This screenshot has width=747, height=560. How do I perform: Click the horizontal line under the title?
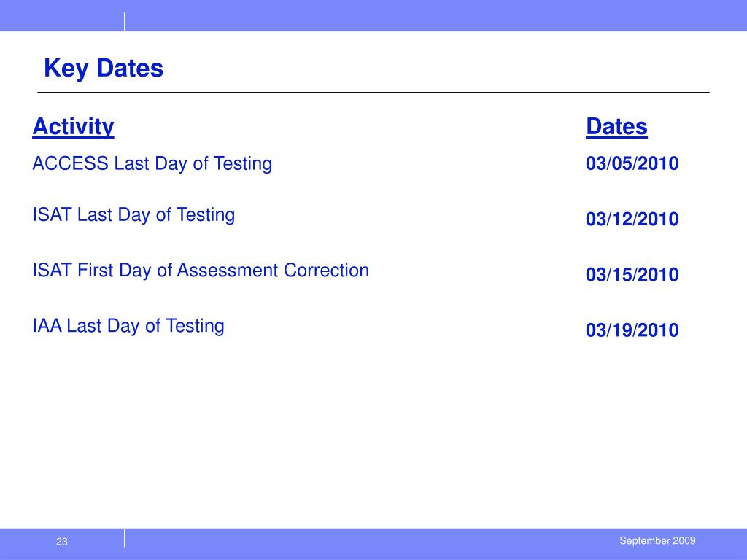373,93
